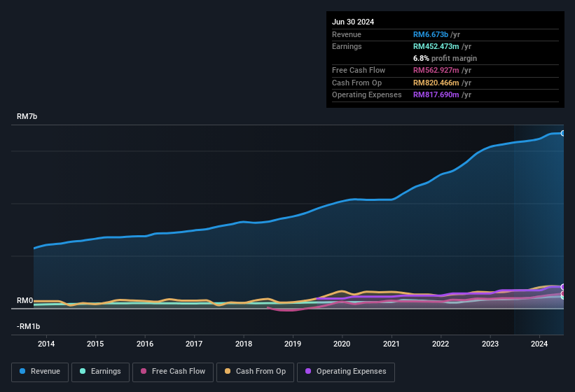The image size is (575, 392).
Task: Click the Revenue row label in tooltip
Action: pos(347,34)
